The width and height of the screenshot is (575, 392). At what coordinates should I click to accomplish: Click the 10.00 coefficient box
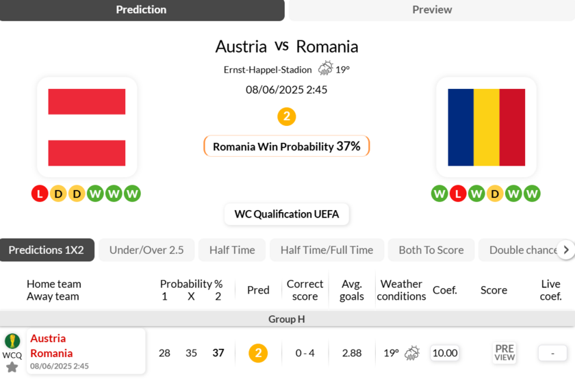tap(445, 353)
